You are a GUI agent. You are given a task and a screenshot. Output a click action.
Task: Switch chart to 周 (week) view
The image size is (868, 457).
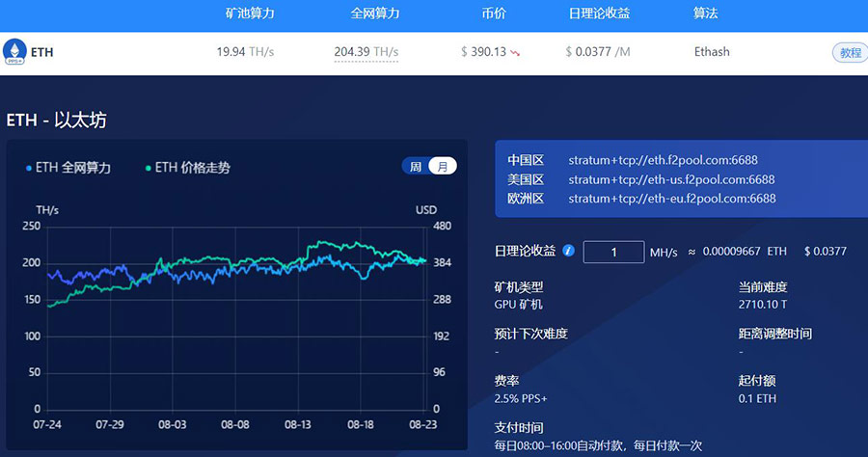[416, 167]
